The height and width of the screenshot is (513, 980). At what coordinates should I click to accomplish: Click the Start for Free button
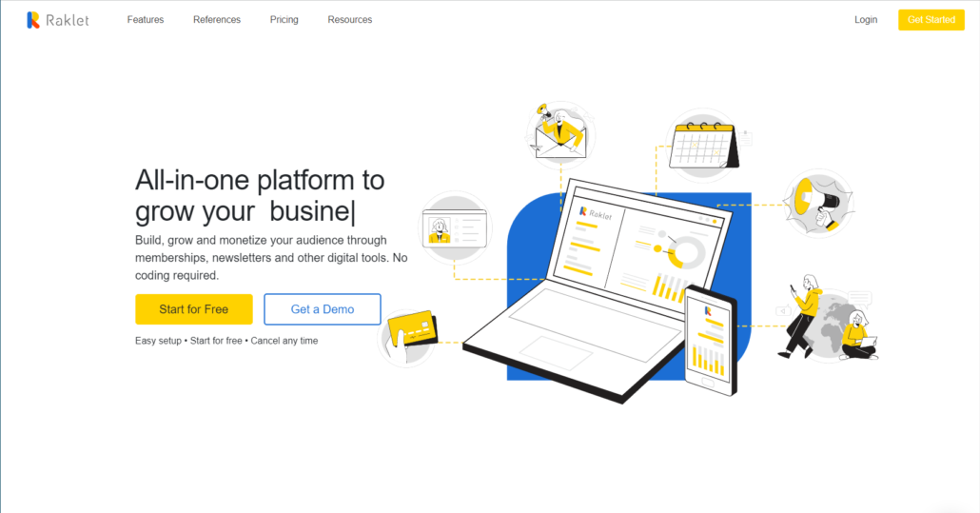click(x=194, y=309)
